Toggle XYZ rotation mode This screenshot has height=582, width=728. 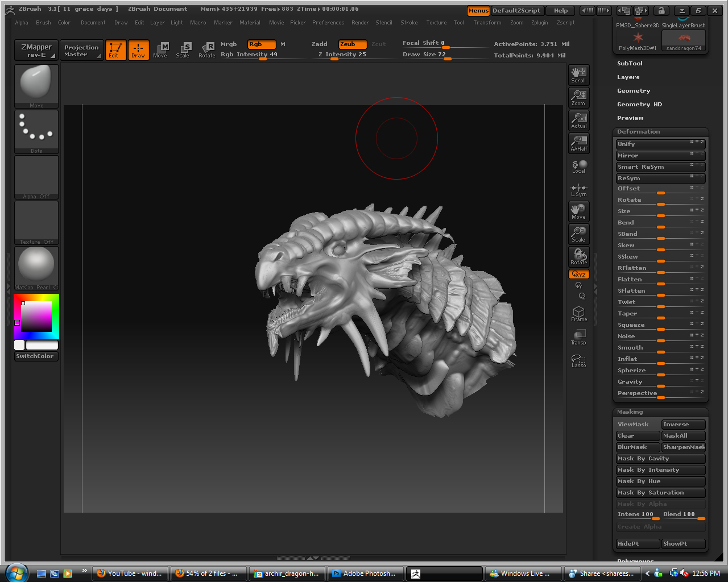[578, 275]
